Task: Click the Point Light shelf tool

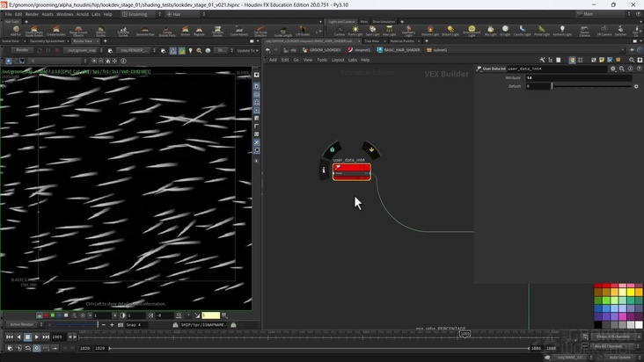Action: click(355, 31)
